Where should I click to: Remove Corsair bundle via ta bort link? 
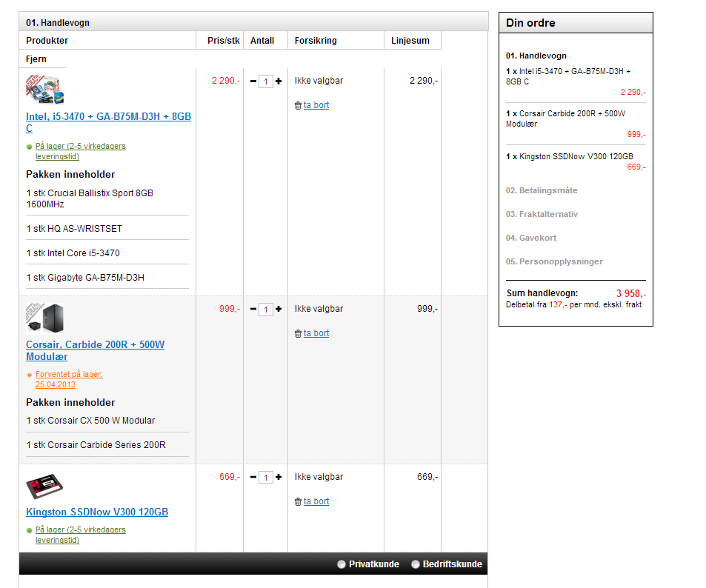[x=316, y=333]
